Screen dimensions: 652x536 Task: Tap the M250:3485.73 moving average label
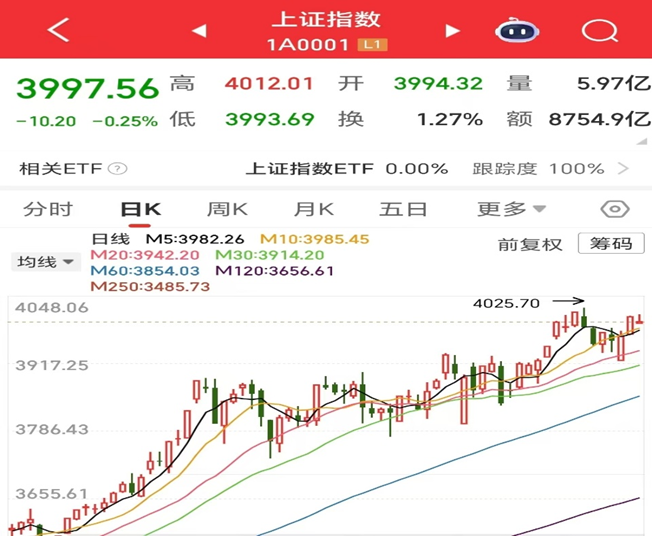(x=150, y=287)
